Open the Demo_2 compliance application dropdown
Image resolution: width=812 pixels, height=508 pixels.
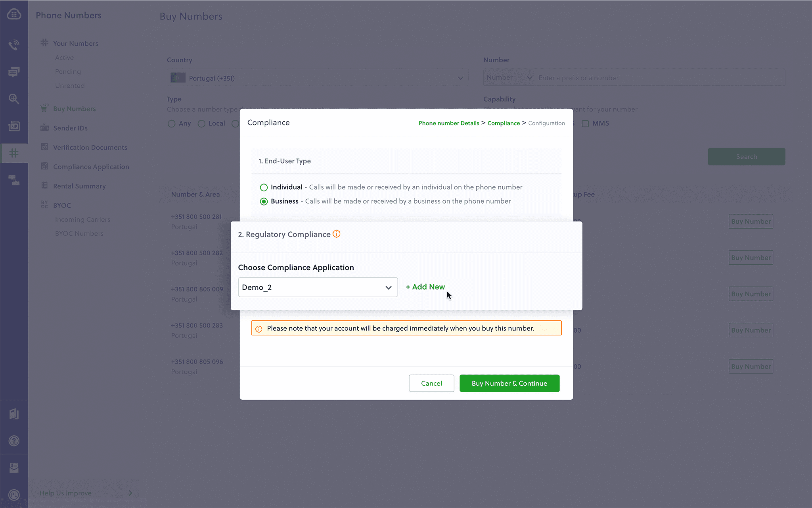point(318,287)
